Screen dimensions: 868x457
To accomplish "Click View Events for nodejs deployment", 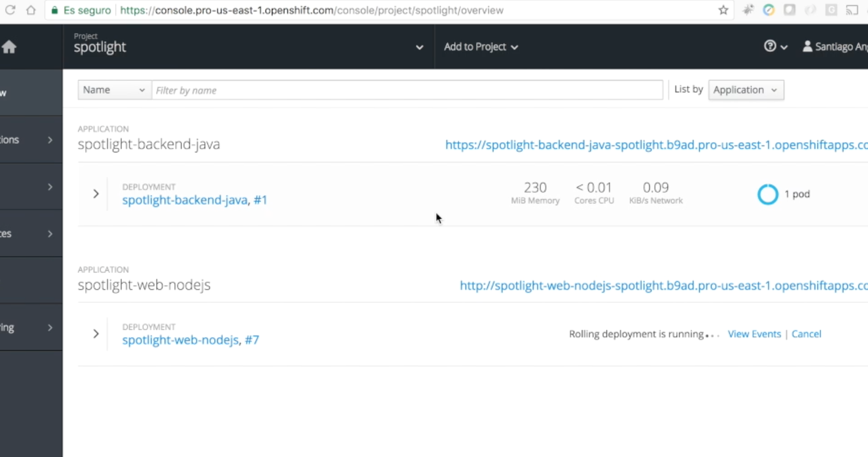I will click(754, 333).
